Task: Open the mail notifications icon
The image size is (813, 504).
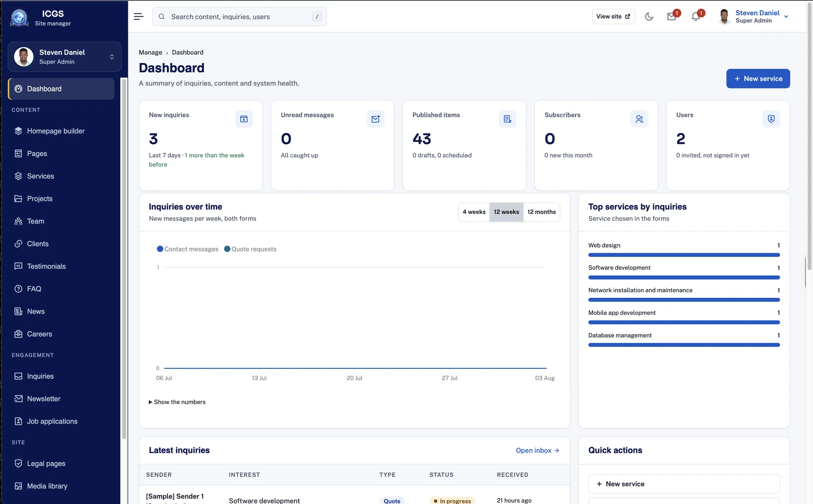Action: tap(672, 17)
